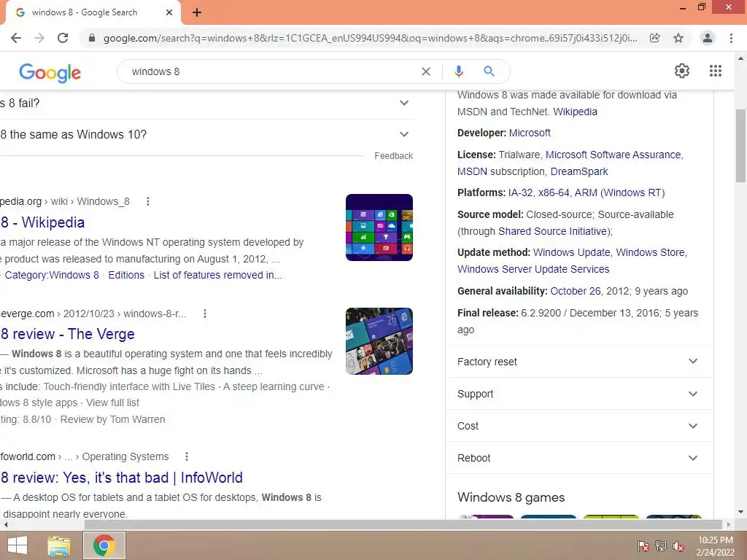Click the Chrome taskbar icon
Image resolution: width=747 pixels, height=560 pixels.
point(104,545)
